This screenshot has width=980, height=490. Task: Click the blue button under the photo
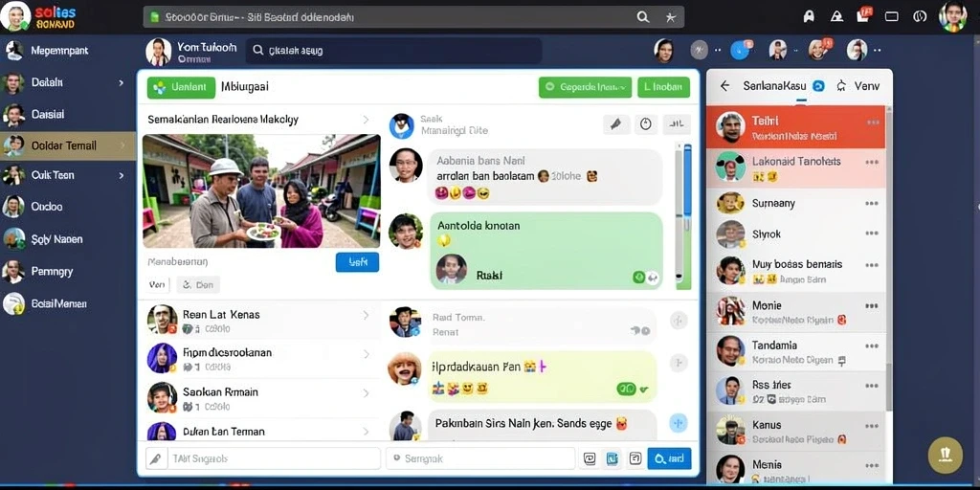(x=357, y=262)
